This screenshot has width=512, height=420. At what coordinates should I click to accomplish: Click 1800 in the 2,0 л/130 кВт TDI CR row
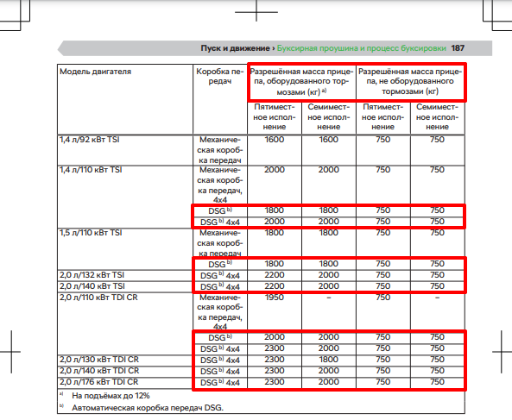[328, 360]
